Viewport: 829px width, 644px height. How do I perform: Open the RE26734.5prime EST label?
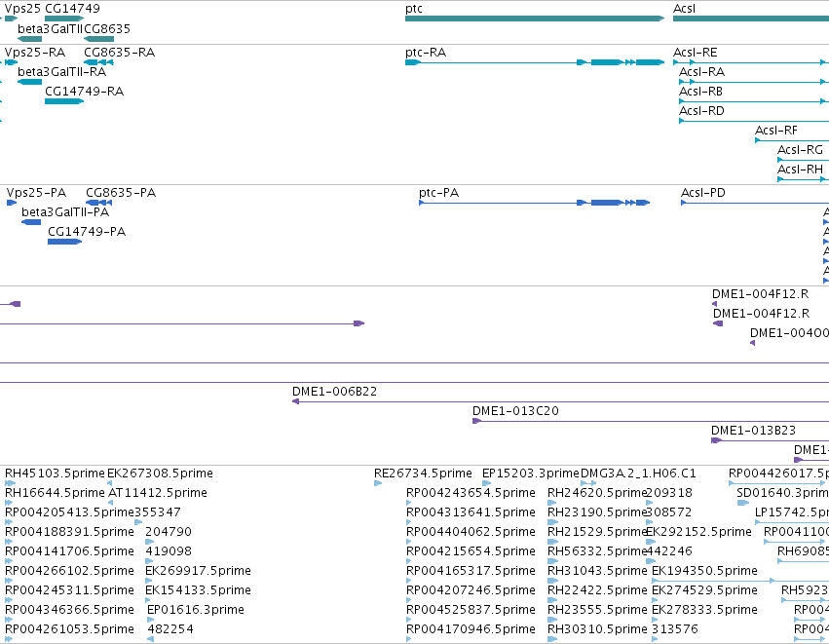pos(423,474)
